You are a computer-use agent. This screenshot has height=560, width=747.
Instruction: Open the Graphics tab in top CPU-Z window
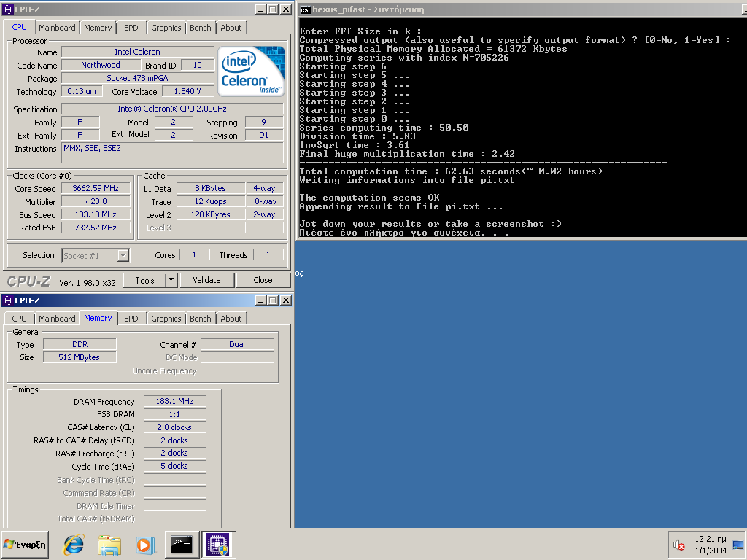(166, 28)
